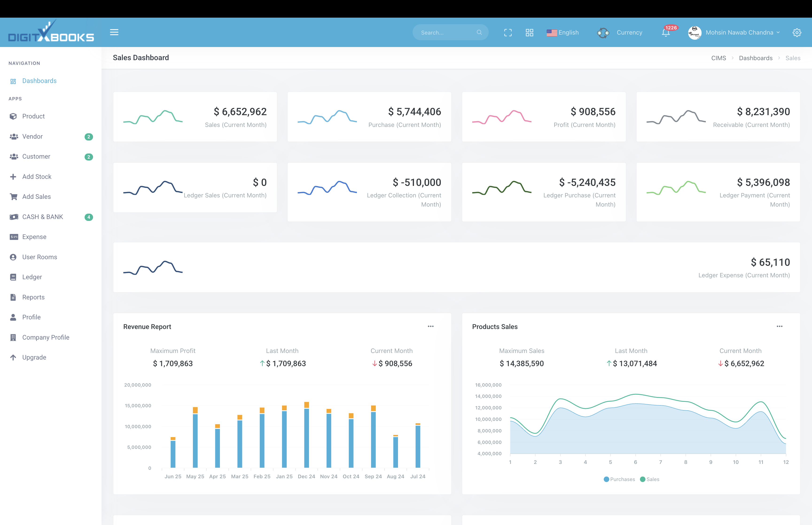
Task: Toggle Sales series in chart legend
Action: coord(649,479)
